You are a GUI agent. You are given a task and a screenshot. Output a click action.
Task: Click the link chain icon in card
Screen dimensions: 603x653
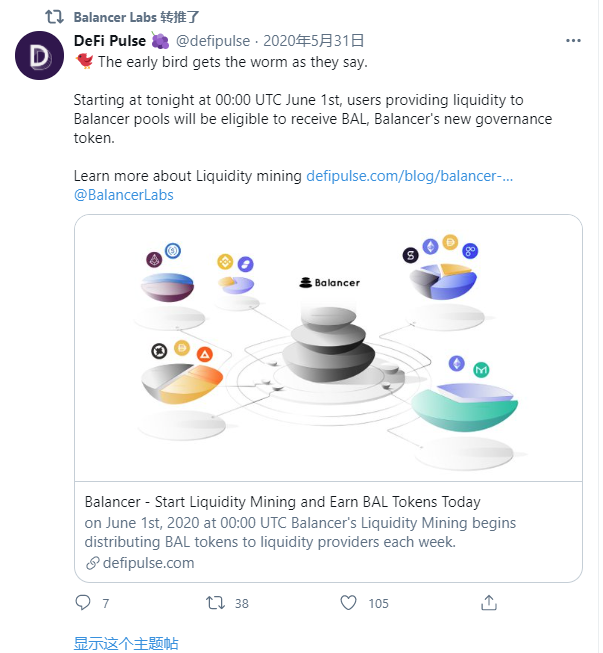click(93, 563)
